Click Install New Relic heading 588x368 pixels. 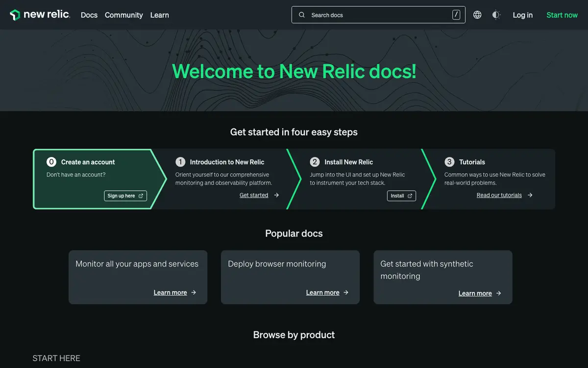(x=348, y=162)
